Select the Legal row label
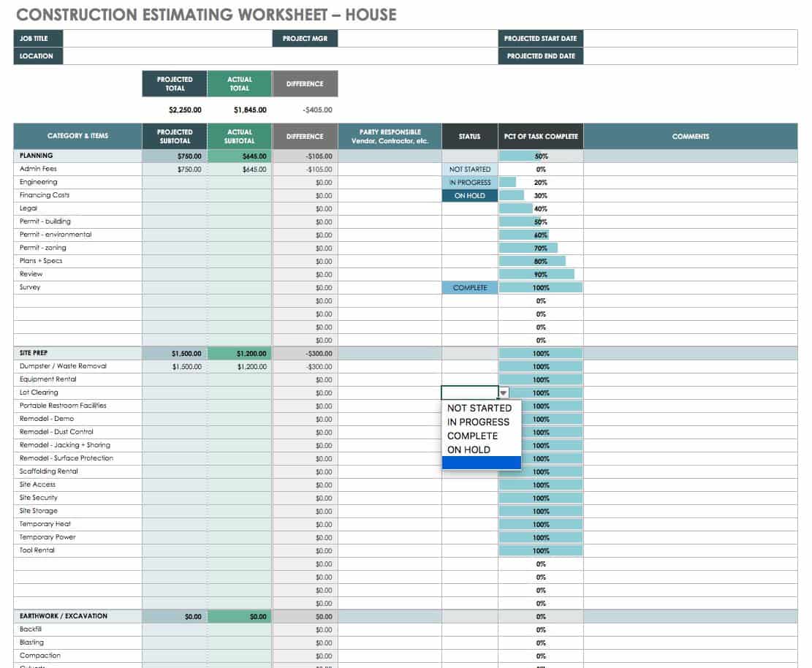812x668 pixels. (x=28, y=208)
